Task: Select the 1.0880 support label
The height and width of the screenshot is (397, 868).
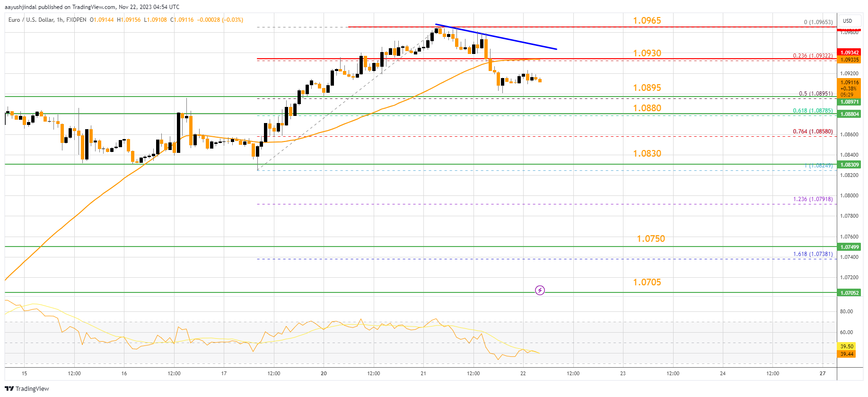Action: pos(647,108)
